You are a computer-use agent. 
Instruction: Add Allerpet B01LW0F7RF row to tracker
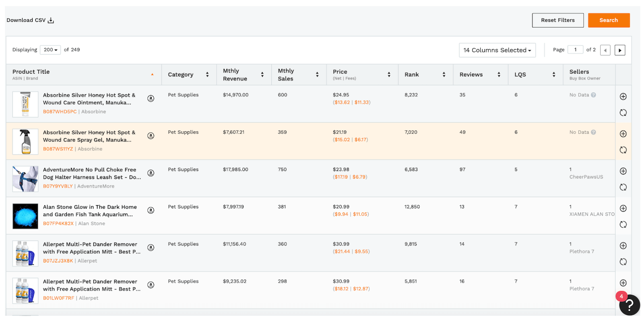623,283
